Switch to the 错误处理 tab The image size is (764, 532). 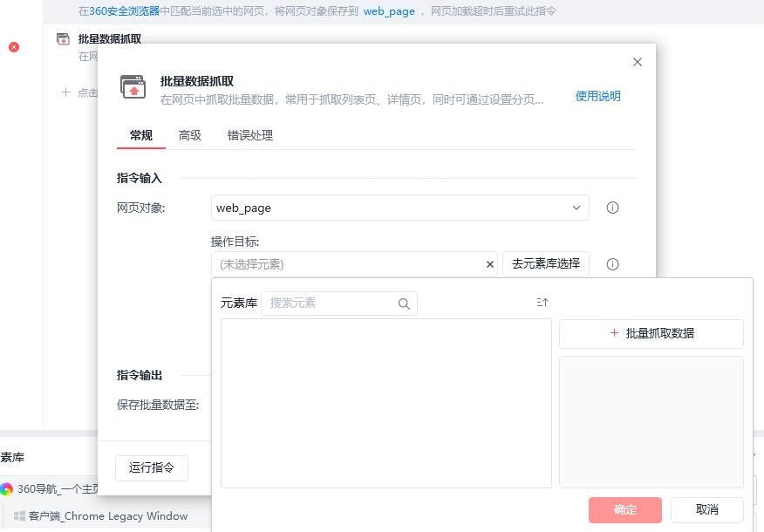click(x=250, y=135)
